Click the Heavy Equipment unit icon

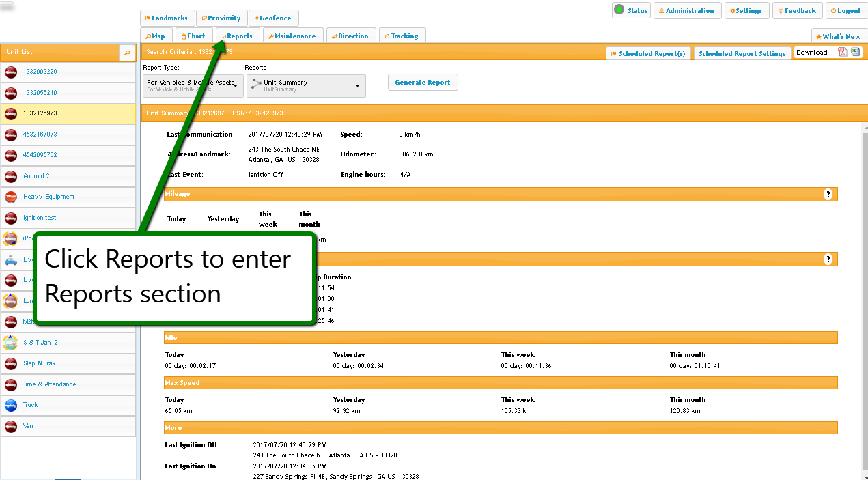pyautogui.click(x=11, y=197)
